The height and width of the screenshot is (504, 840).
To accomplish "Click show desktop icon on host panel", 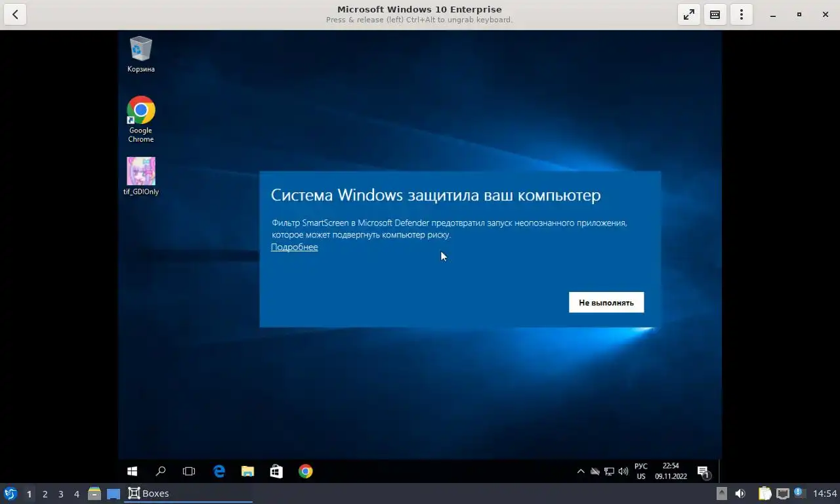I will (x=114, y=493).
